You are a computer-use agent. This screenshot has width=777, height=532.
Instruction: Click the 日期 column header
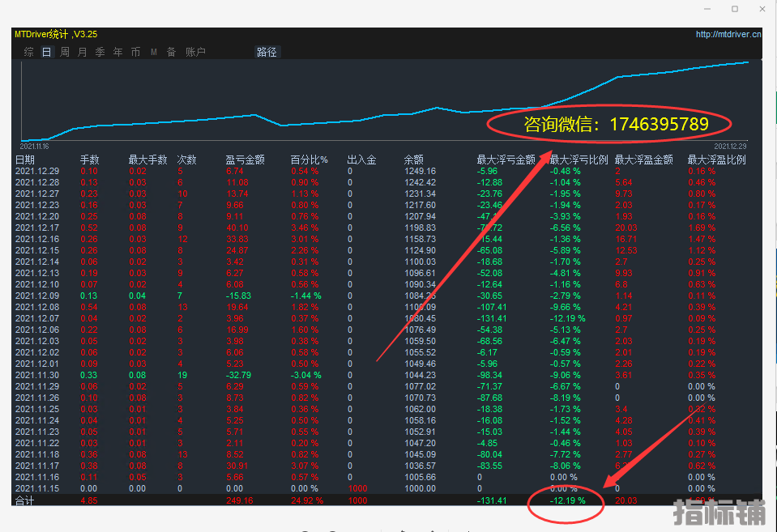tap(25, 160)
